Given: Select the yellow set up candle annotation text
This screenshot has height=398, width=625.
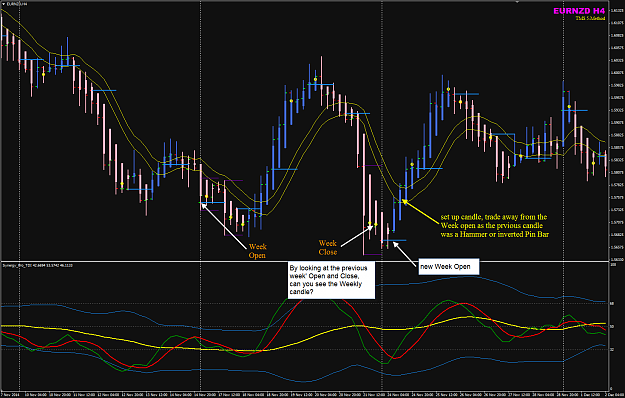Looking at the screenshot, I should (494, 225).
